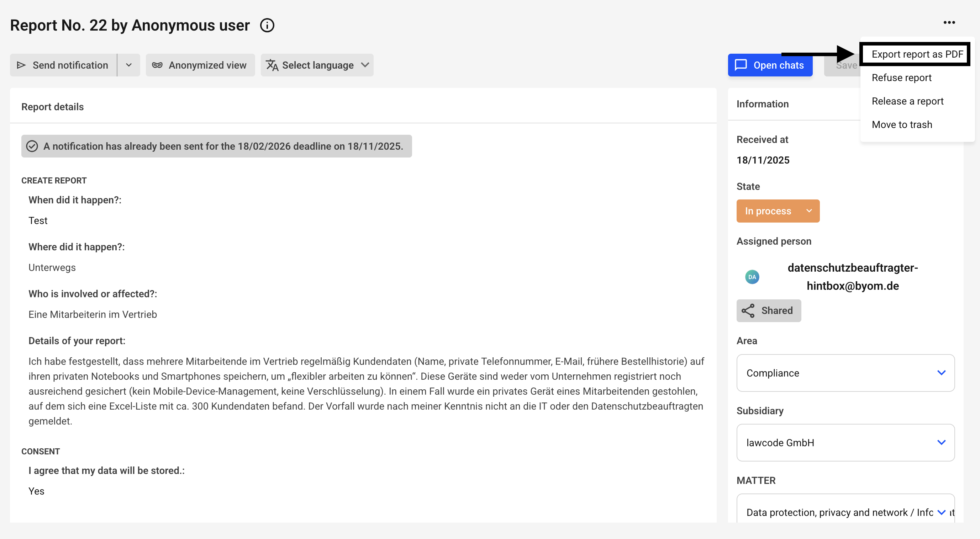The image size is (980, 539).
Task: Click the translate icon in Select language
Action: (272, 65)
